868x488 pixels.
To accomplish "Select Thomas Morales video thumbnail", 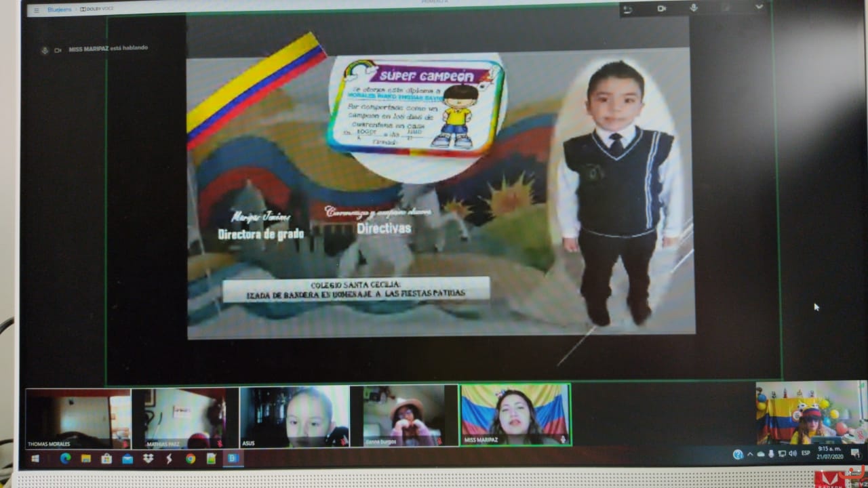I will [x=78, y=417].
